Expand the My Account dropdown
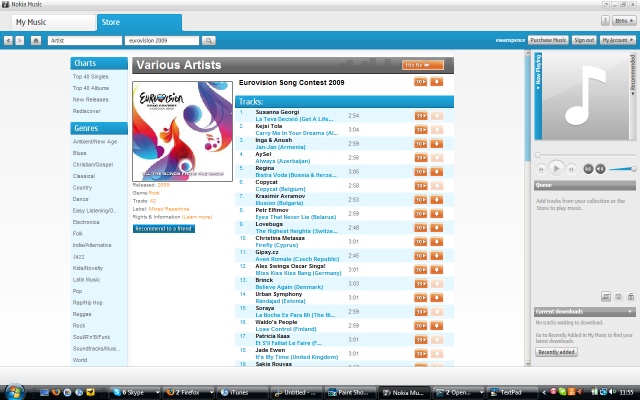Viewport: 640px width, 400px height. (x=617, y=40)
